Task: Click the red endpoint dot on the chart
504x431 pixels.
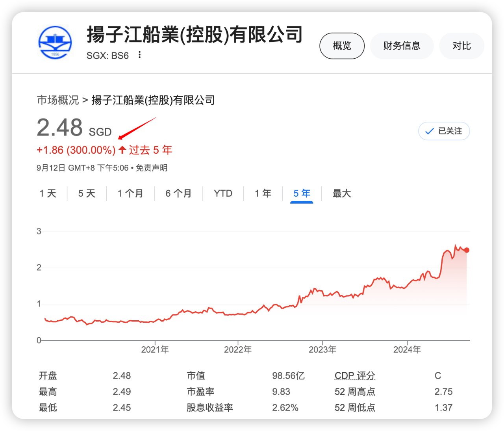Action: pyautogui.click(x=467, y=250)
